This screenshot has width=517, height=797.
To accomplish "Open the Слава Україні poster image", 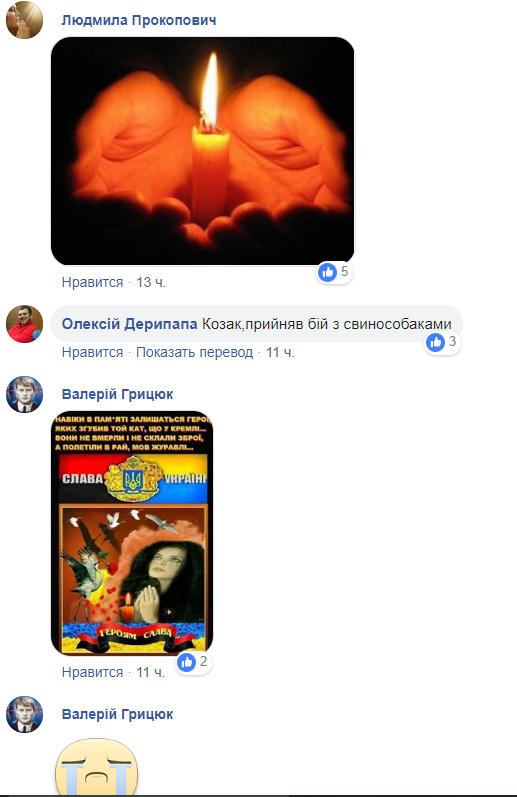I will (132, 533).
